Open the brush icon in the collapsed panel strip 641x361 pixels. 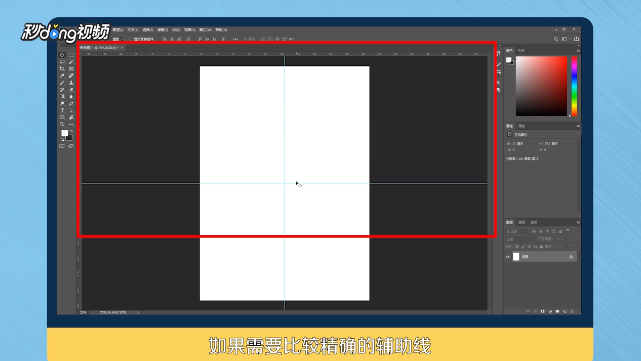coord(499,65)
